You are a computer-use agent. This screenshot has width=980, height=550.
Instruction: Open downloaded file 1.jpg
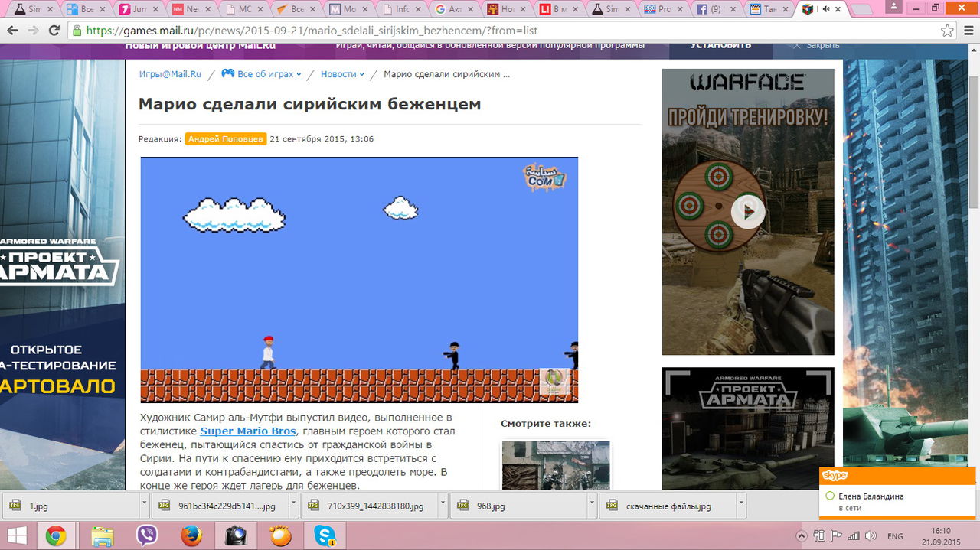(73, 506)
